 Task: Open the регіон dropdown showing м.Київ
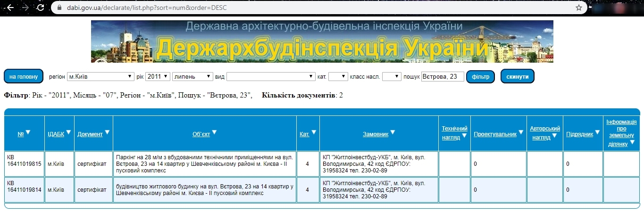pos(101,76)
